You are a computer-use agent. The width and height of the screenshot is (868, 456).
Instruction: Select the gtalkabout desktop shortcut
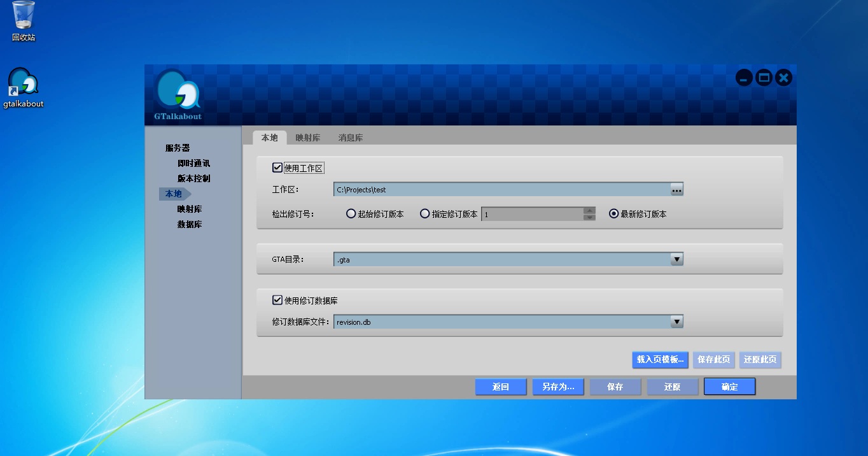coord(24,88)
